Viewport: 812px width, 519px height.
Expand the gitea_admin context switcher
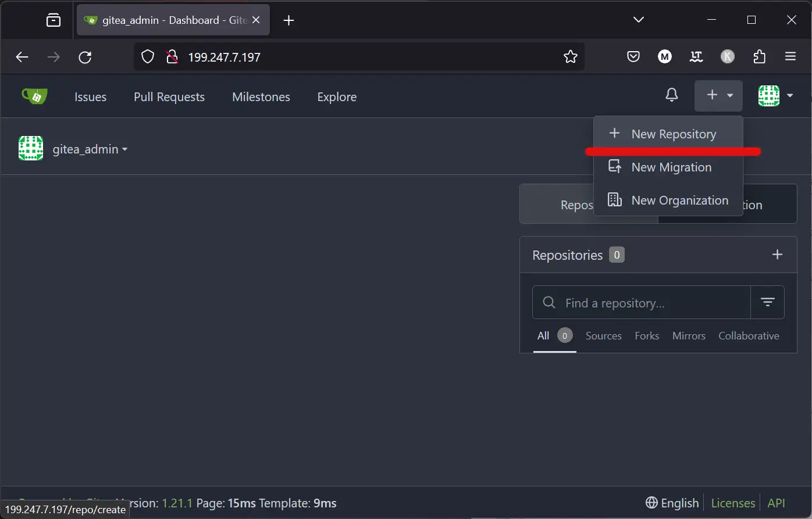(90, 149)
